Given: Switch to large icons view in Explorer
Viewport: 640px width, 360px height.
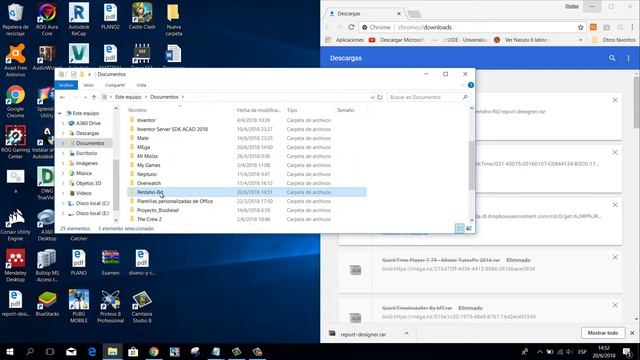Looking at the screenshot, I should [x=469, y=228].
